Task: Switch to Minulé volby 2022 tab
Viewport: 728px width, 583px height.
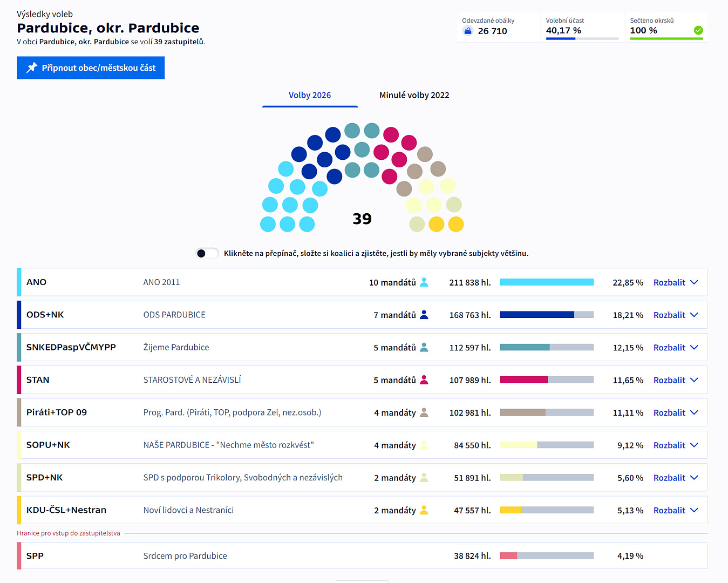Action: pos(414,95)
